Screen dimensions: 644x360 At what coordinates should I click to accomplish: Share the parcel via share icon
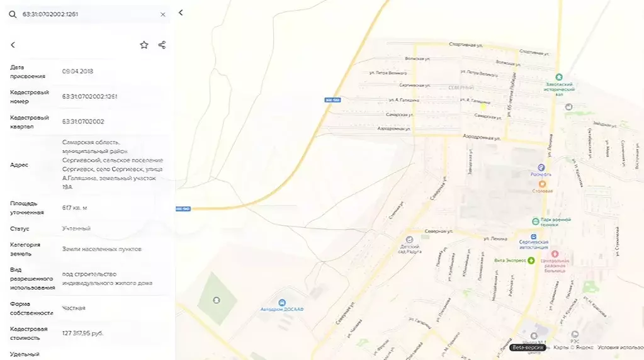(162, 45)
